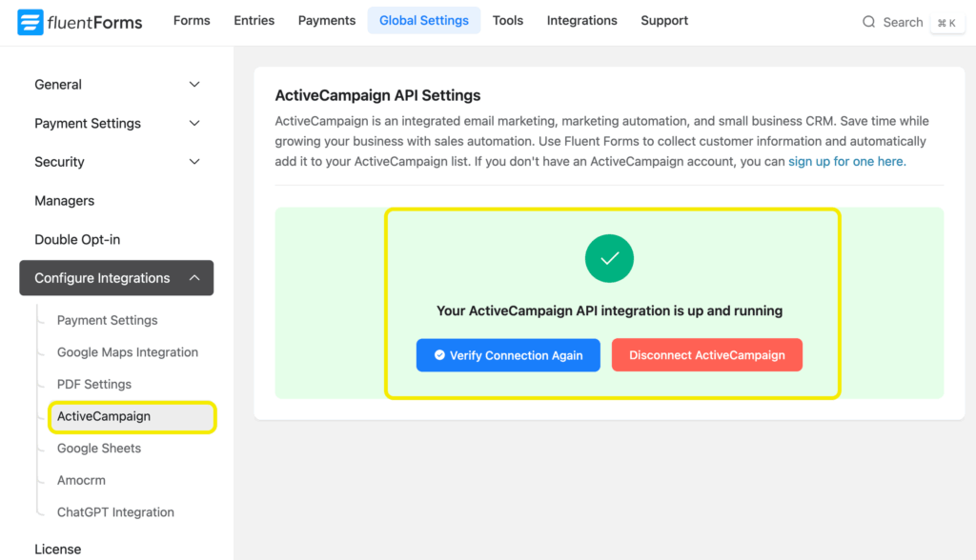Click the Search field in header

tap(903, 22)
